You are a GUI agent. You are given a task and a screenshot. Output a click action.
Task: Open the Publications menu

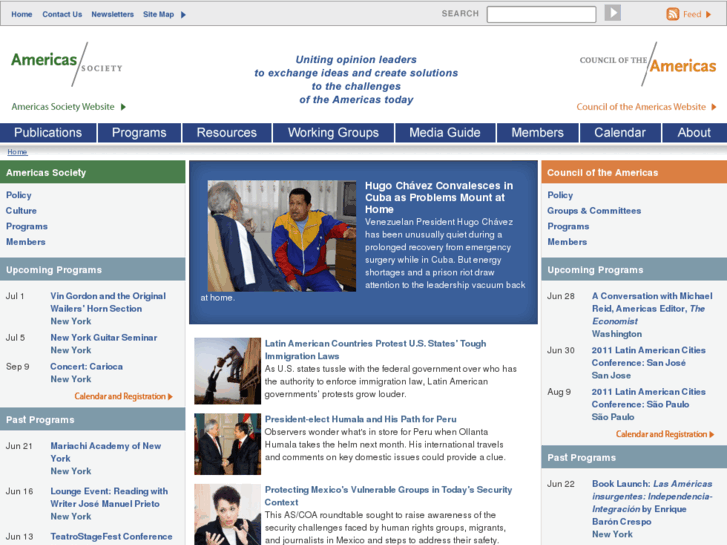click(48, 133)
